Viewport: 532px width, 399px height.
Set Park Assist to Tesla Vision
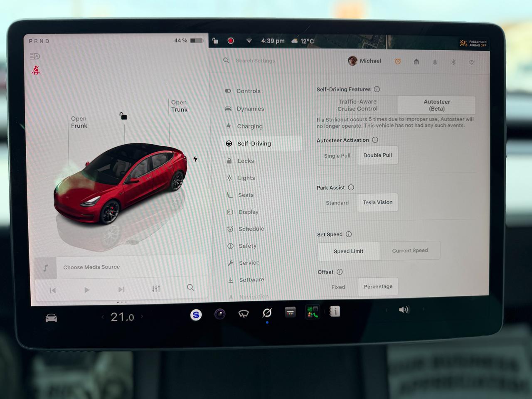point(377,202)
